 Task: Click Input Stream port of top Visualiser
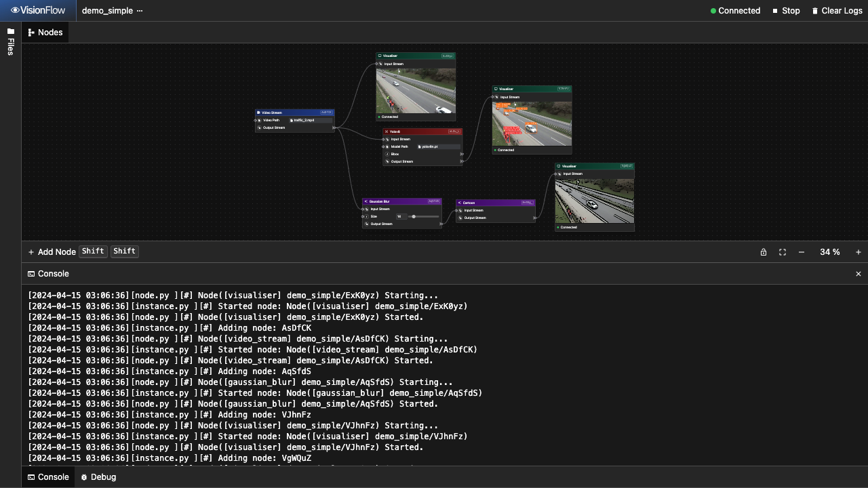coord(376,64)
